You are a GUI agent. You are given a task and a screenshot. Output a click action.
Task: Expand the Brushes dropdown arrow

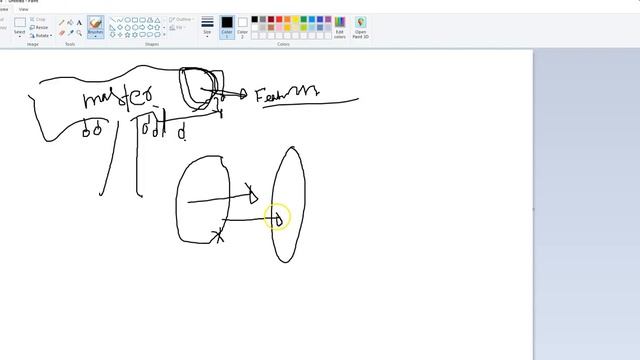pos(96,36)
